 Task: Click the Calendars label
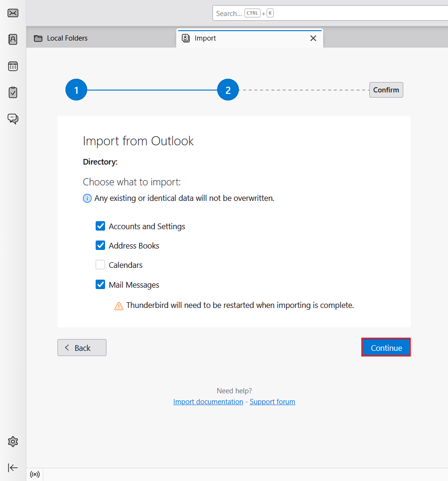pyautogui.click(x=126, y=265)
